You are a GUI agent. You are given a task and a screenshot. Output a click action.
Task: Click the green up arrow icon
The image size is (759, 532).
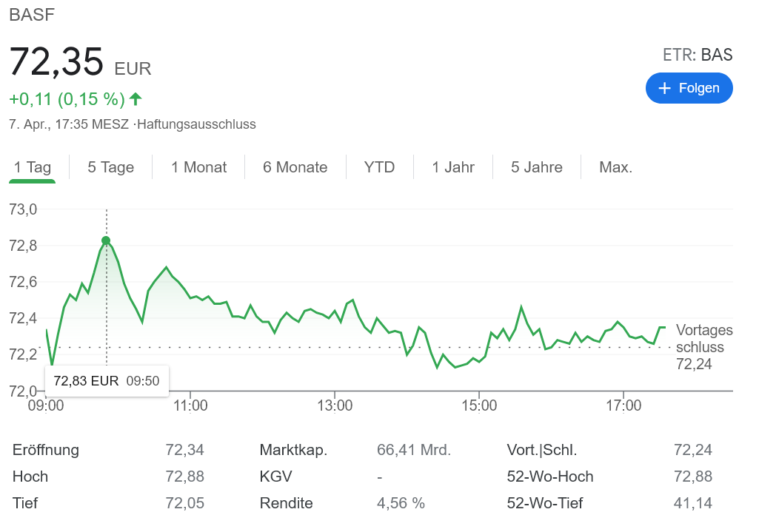(136, 98)
